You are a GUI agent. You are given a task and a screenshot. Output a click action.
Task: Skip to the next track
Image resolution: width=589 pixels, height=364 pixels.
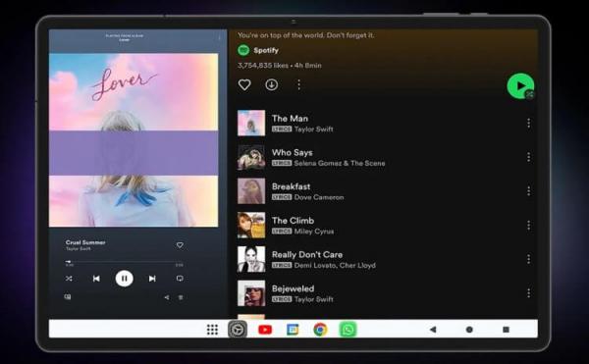(152, 279)
